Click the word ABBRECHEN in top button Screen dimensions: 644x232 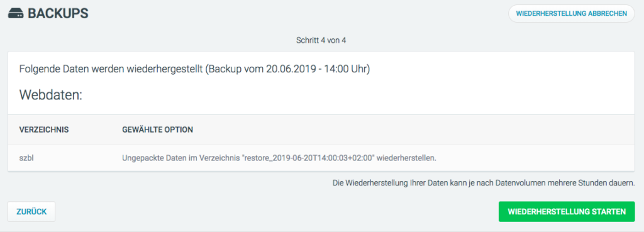click(608, 14)
